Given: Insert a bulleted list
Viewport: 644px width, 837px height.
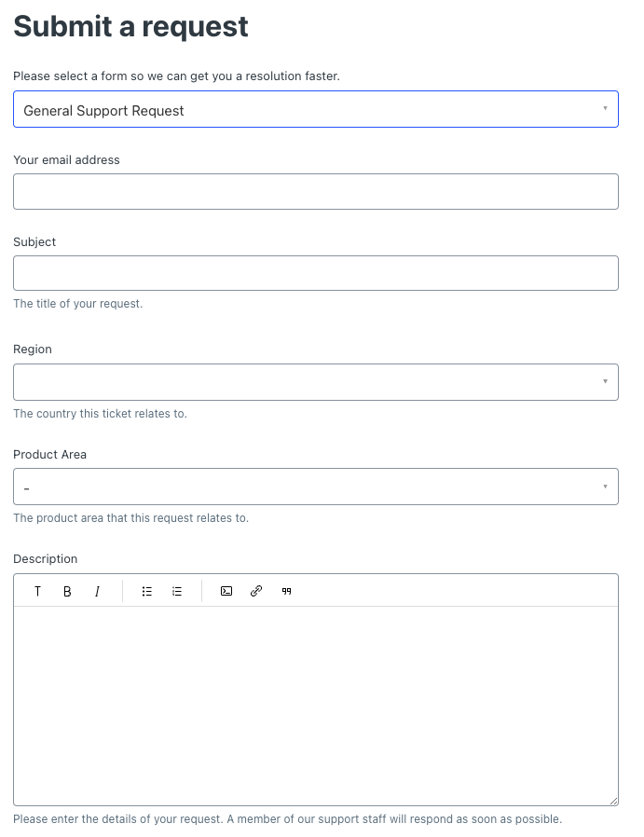Looking at the screenshot, I should tap(147, 591).
